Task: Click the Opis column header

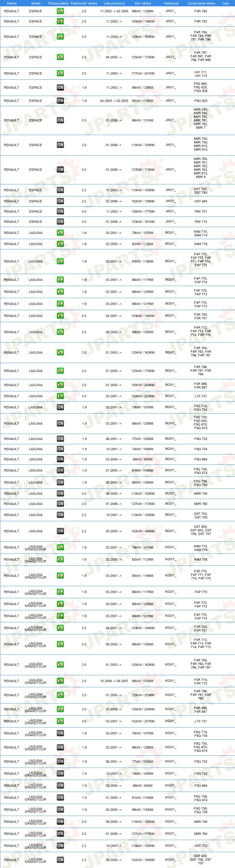Action: tap(225, 3)
